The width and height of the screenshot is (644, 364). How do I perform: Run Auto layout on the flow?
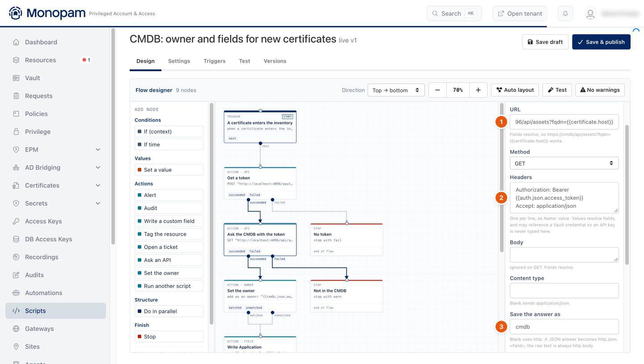(515, 90)
